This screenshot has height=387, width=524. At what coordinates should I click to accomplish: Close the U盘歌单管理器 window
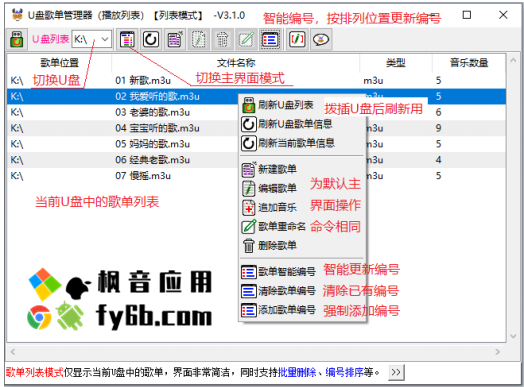pos(503,15)
